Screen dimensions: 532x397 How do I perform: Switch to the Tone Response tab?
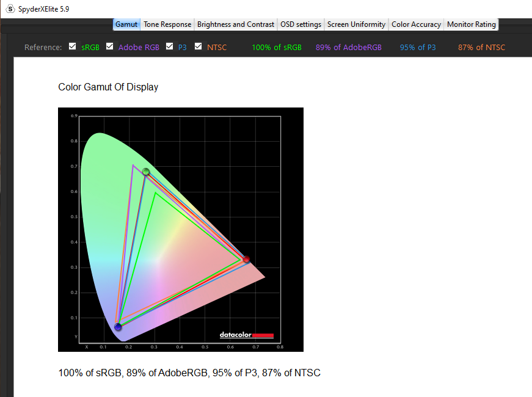[167, 24]
